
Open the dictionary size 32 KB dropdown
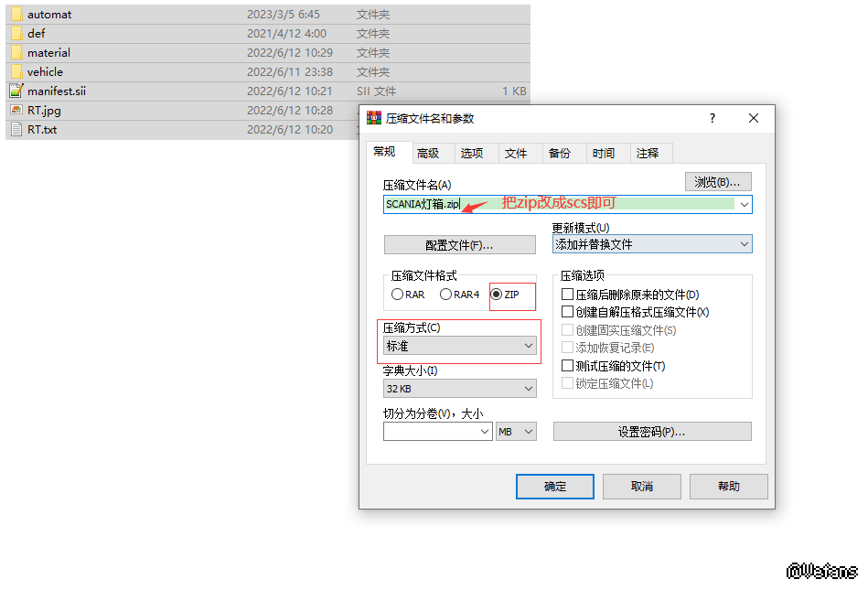(459, 389)
